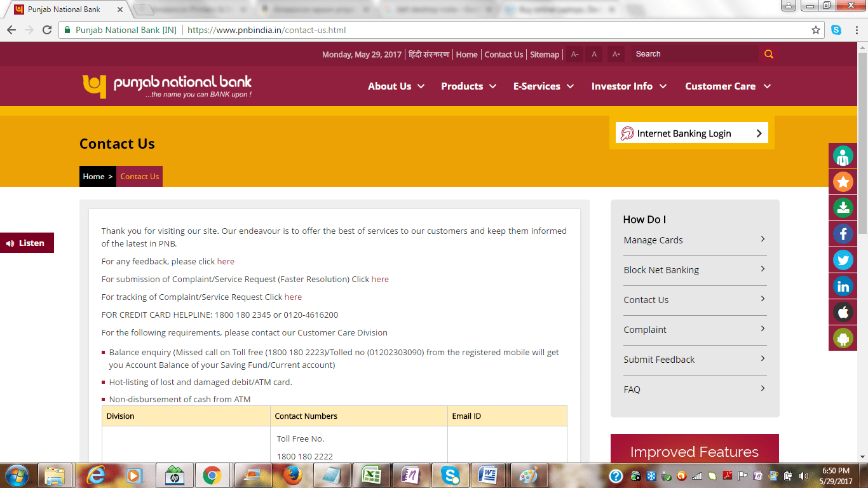Bookmark this page with the star icon

816,30
